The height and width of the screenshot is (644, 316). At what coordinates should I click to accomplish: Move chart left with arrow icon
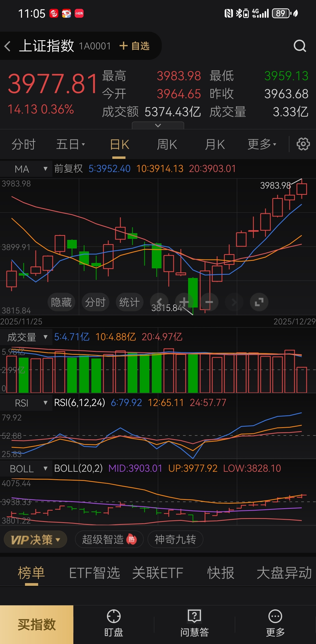point(159,302)
